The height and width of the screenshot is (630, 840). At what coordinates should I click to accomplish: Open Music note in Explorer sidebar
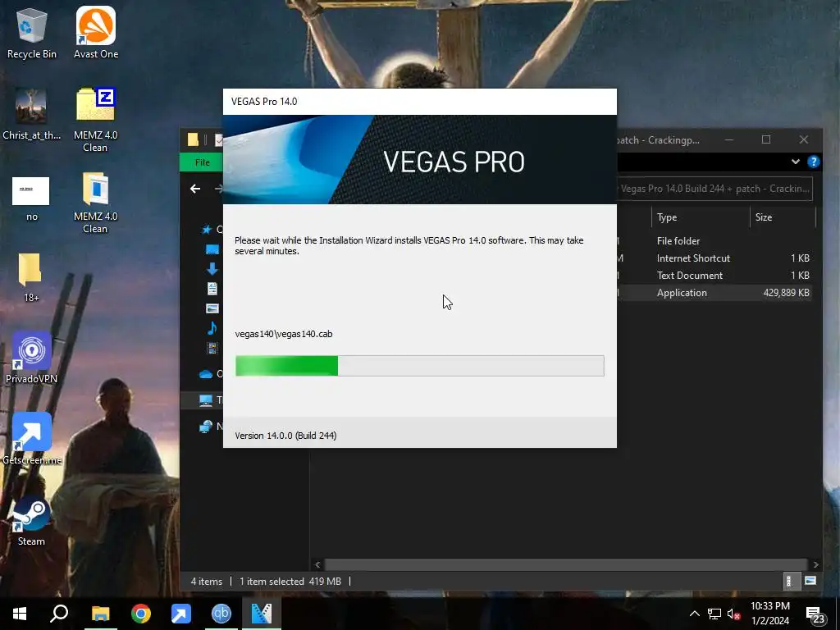[x=212, y=328]
